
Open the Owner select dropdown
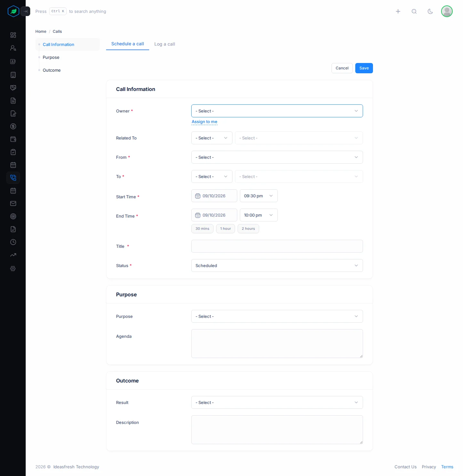(x=277, y=111)
